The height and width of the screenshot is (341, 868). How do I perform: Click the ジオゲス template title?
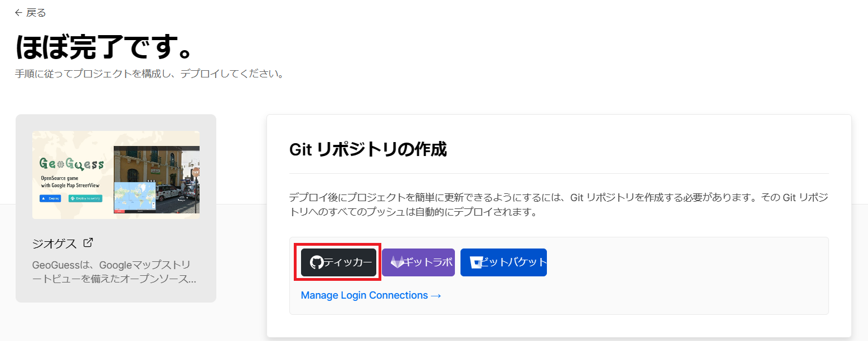54,243
